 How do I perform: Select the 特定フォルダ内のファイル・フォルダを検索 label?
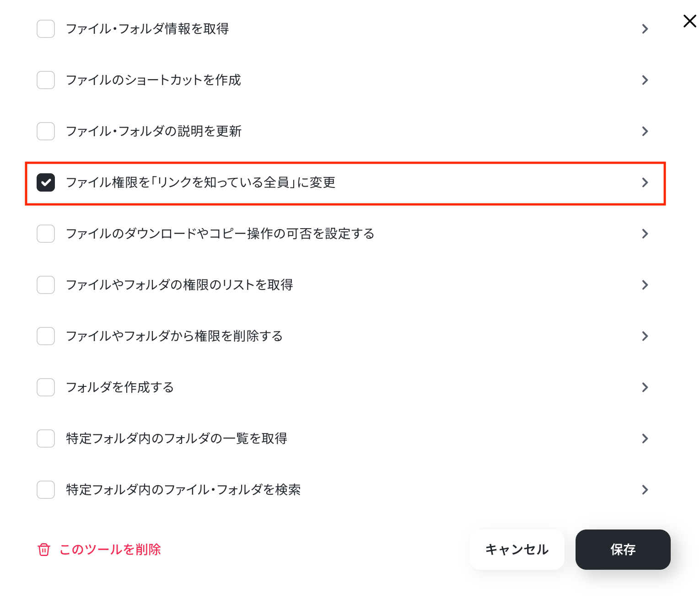click(x=183, y=490)
